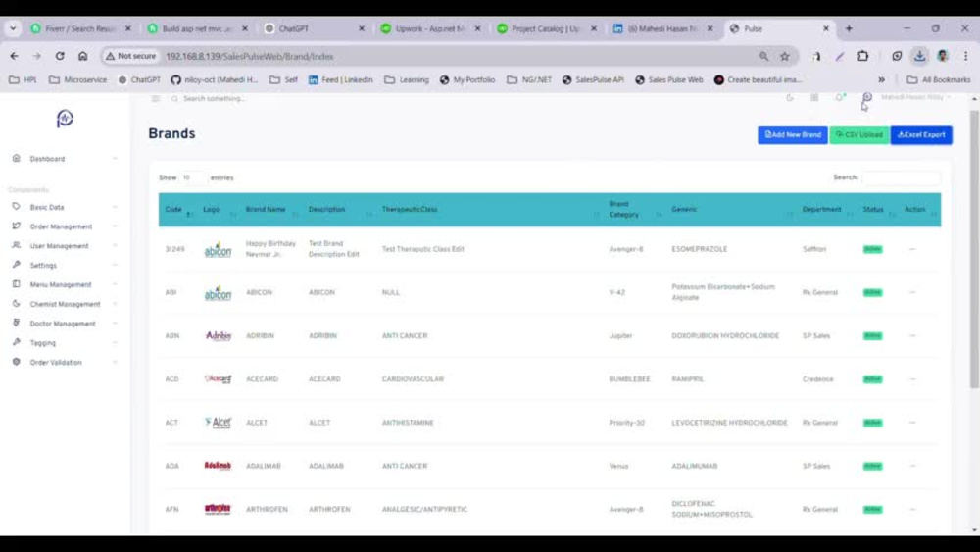Open the SalesPulse API bookmark
The height and width of the screenshot is (552, 980).
593,80
